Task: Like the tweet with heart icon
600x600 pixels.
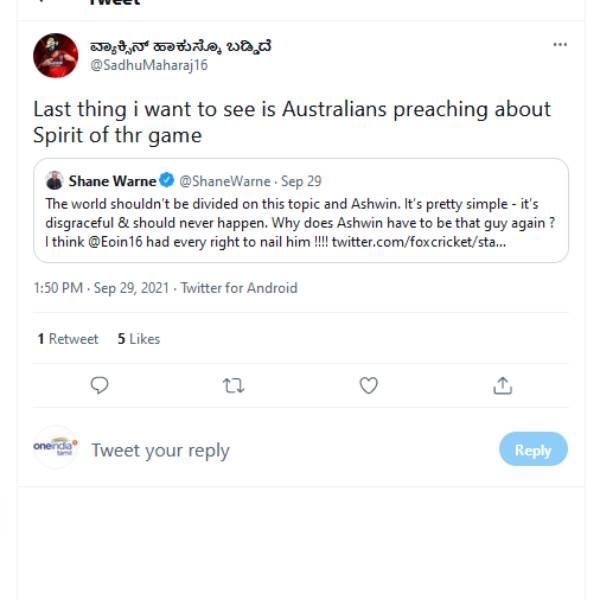Action: click(368, 385)
